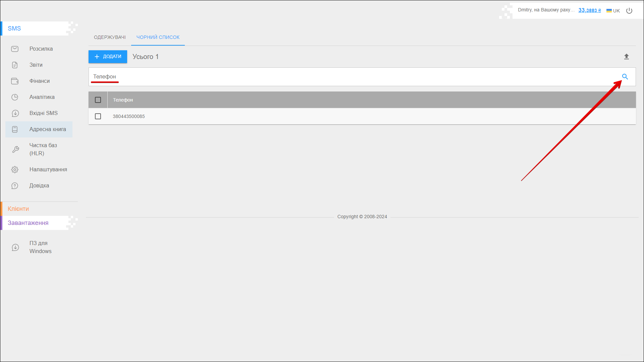This screenshot has width=644, height=362.
Task: Click the search magnifier icon
Action: 625,77
